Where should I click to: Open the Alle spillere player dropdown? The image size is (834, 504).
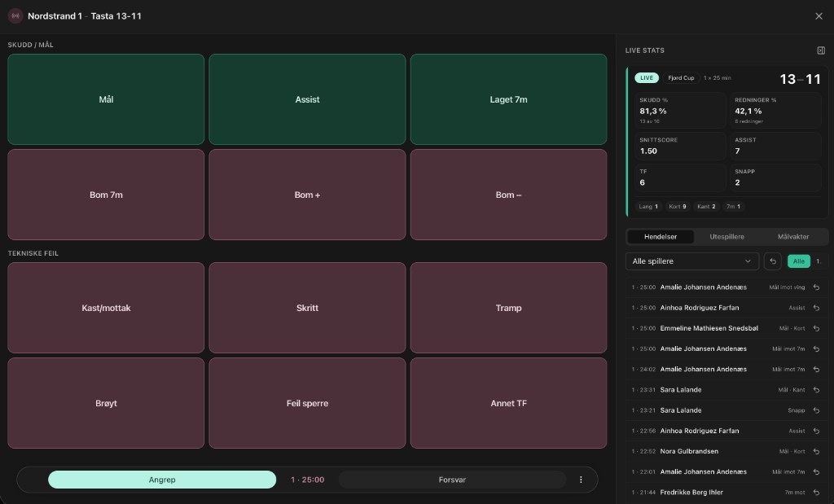click(x=692, y=261)
